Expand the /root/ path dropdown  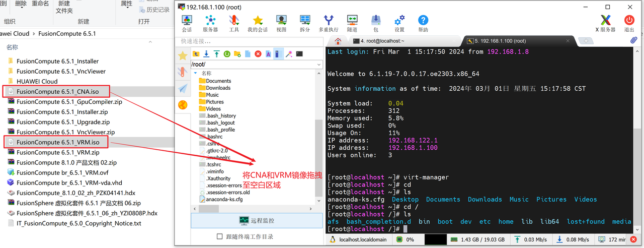point(319,65)
